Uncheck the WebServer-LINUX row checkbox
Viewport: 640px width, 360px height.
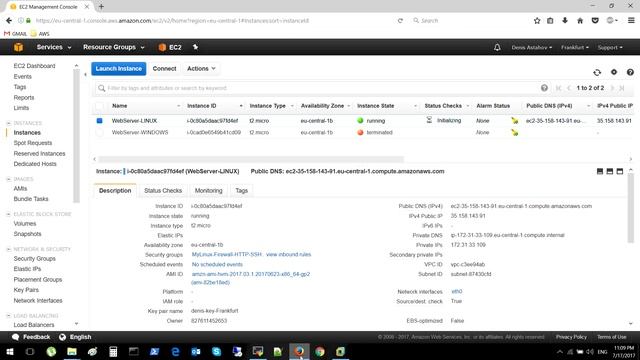click(100, 120)
